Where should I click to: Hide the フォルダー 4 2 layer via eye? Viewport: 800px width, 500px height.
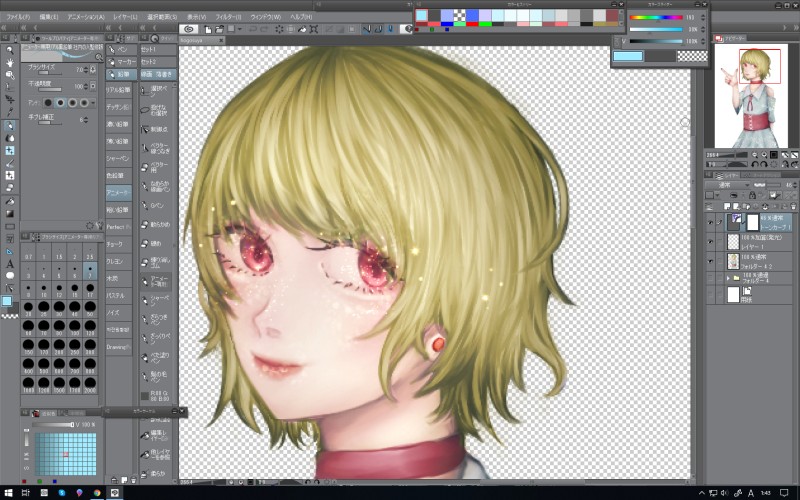710,262
